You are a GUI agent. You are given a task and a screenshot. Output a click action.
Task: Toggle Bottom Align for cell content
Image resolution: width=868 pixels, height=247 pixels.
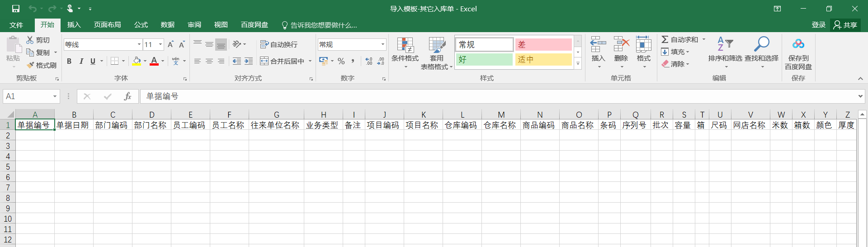pos(221,44)
